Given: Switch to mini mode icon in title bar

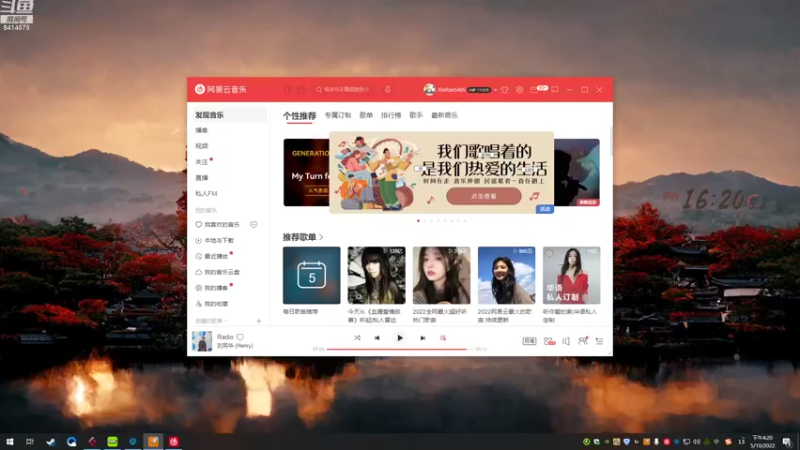Looking at the screenshot, I should (555, 90).
